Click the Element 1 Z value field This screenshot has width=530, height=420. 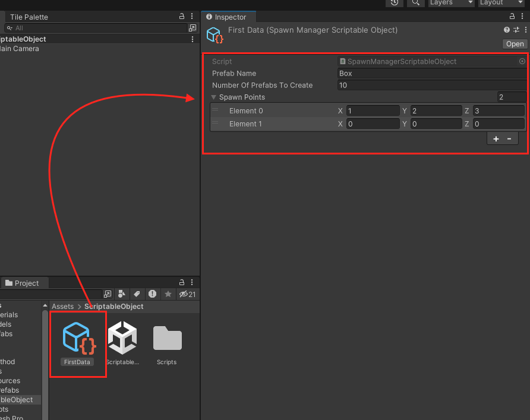499,124
